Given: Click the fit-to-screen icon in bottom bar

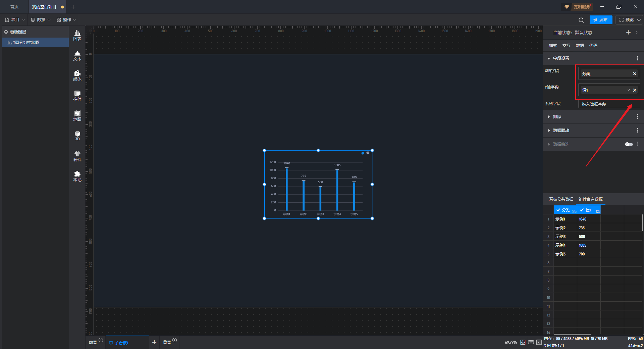Looking at the screenshot, I should tap(523, 342).
